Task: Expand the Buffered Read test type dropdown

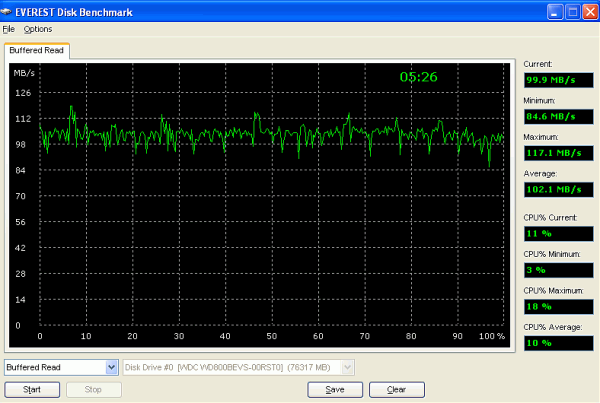Action: [x=111, y=367]
